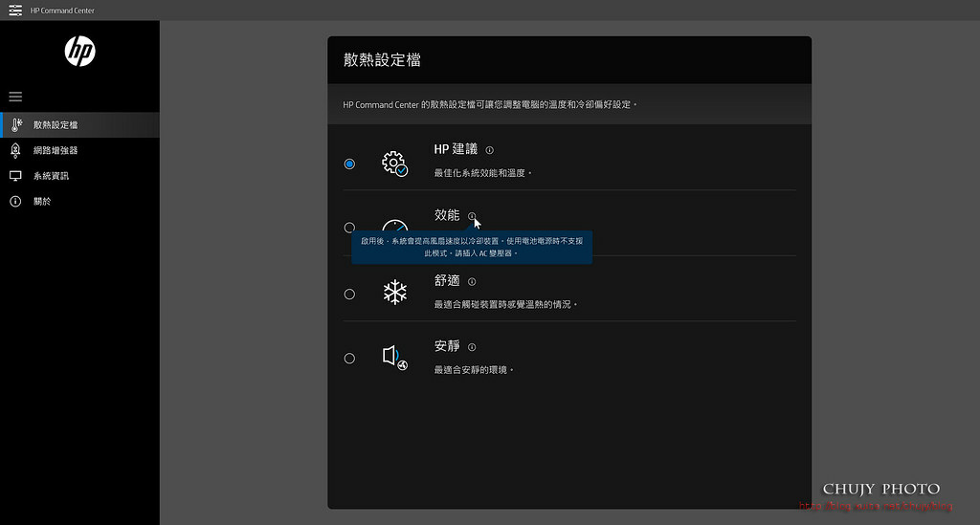Select the HP 建議 radio button
980x525 pixels.
click(349, 164)
